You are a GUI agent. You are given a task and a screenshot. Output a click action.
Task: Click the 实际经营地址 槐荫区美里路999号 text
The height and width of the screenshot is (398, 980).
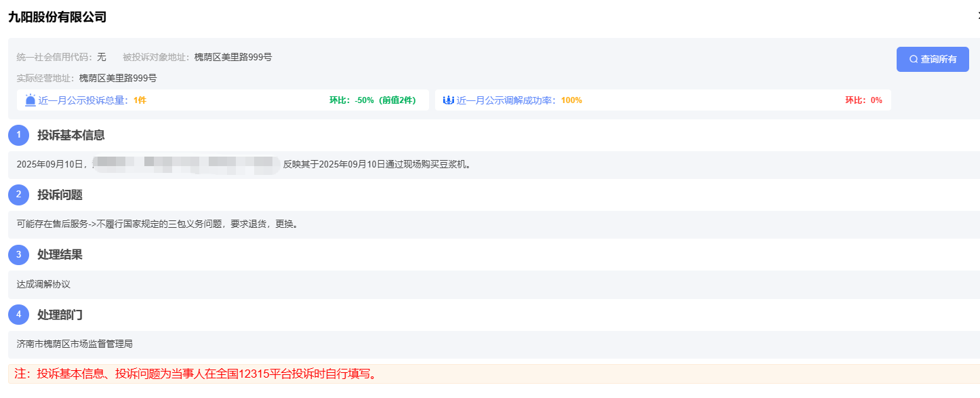pos(87,78)
